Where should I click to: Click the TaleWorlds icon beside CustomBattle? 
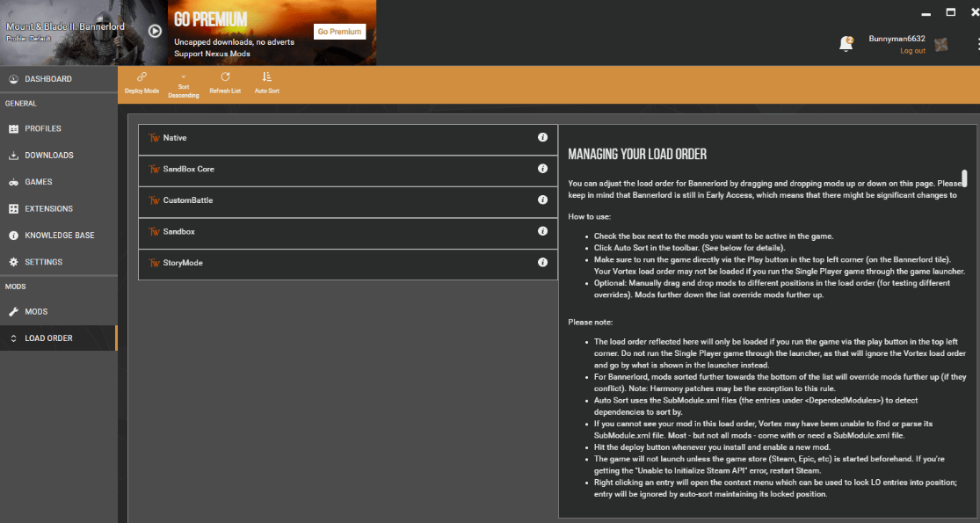click(x=155, y=200)
